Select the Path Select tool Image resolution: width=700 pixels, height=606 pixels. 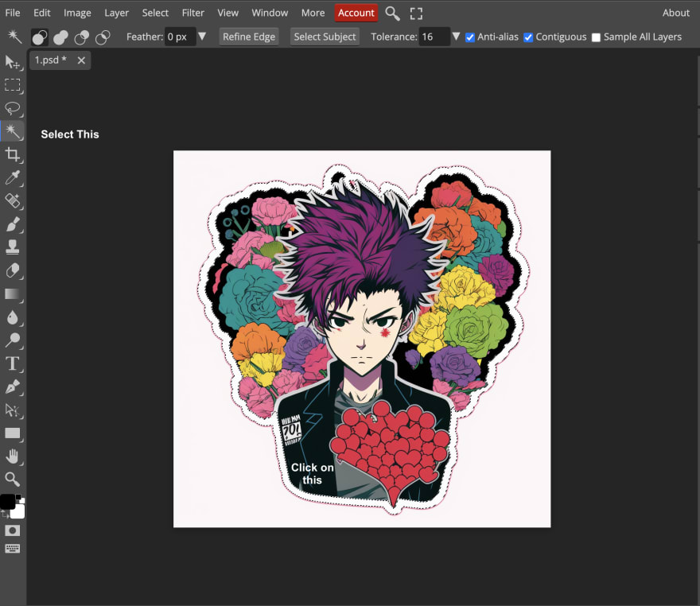tap(13, 410)
